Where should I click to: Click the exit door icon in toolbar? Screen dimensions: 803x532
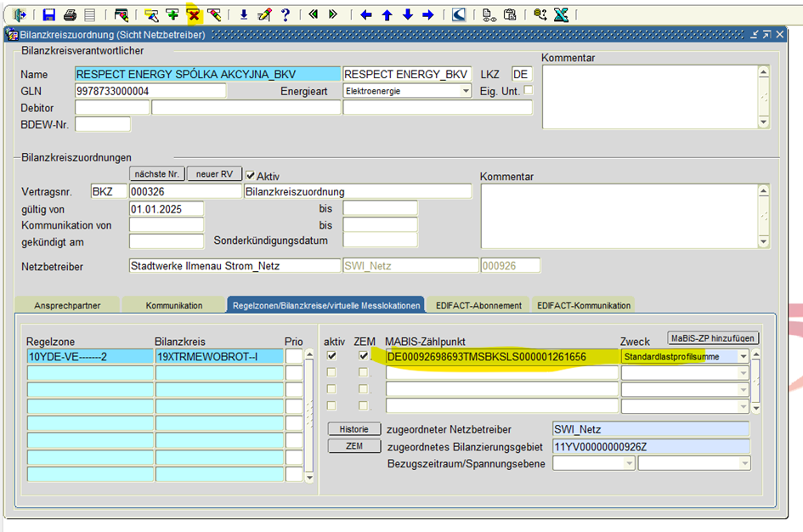[20, 14]
